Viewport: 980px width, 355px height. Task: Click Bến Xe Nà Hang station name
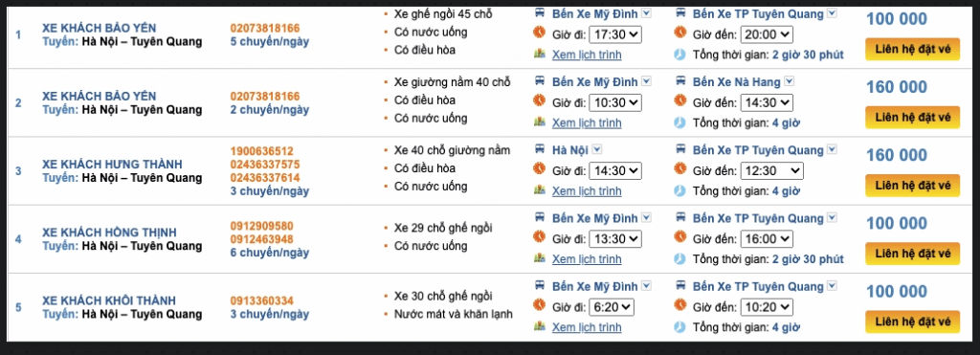pos(736,81)
